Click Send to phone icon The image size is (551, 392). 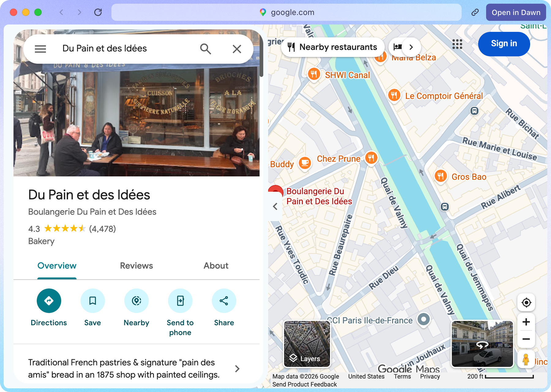[180, 301]
